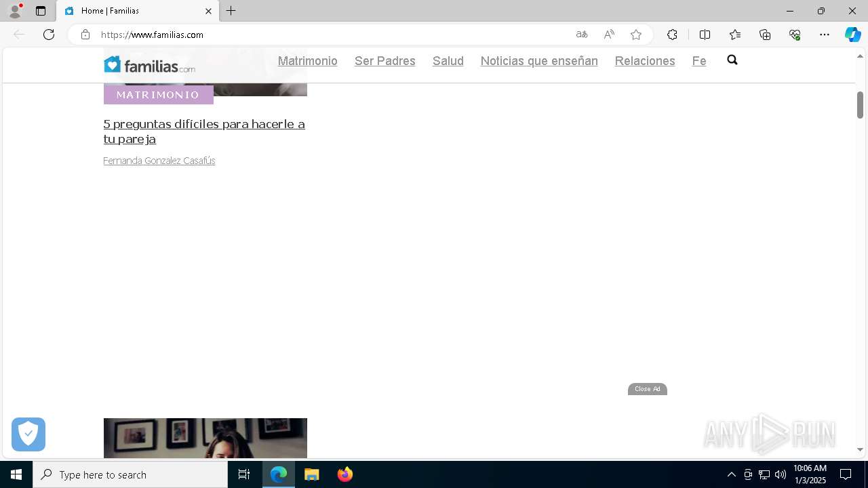Open the Extensions puzzle icon
Image resolution: width=868 pixels, height=488 pixels.
(672, 35)
